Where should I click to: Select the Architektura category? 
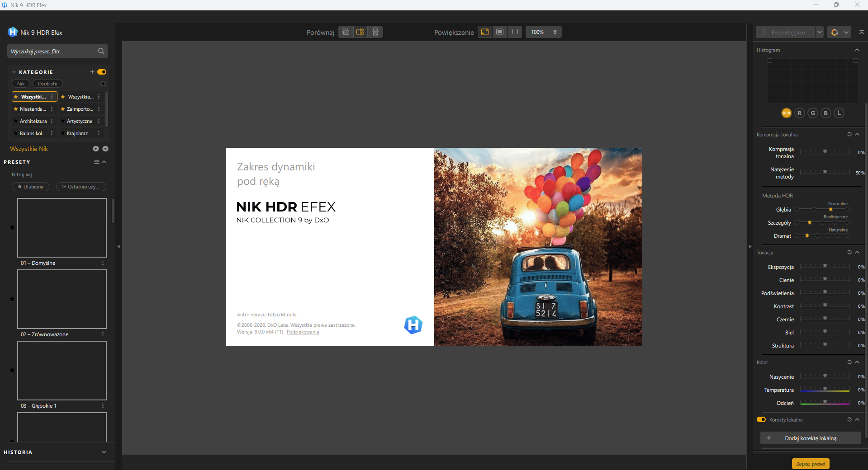(x=33, y=121)
